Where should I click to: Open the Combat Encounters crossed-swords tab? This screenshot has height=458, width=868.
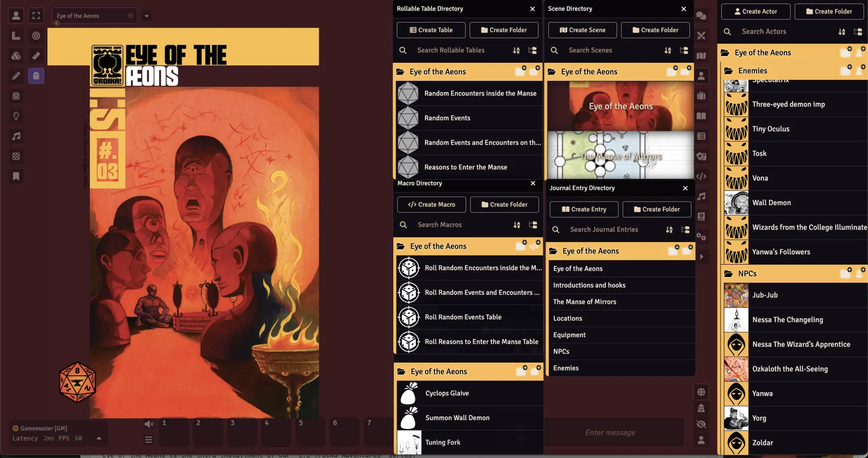[701, 36]
